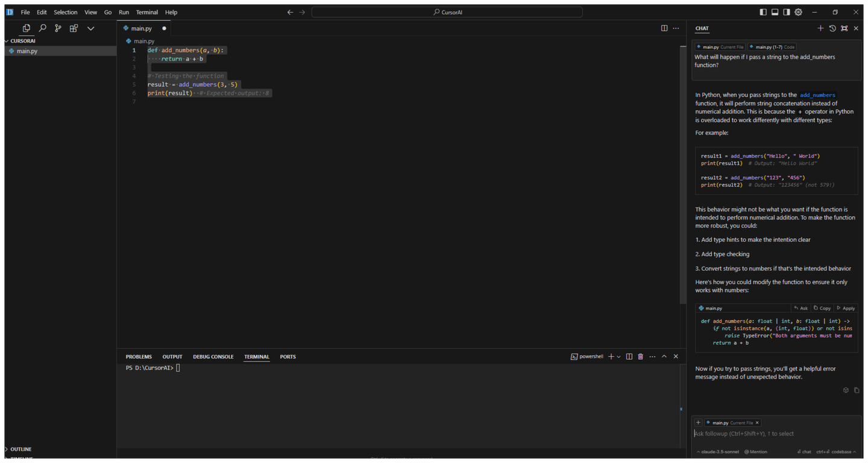Expand the OUTLINE section
868x463 pixels.
[x=20, y=449]
